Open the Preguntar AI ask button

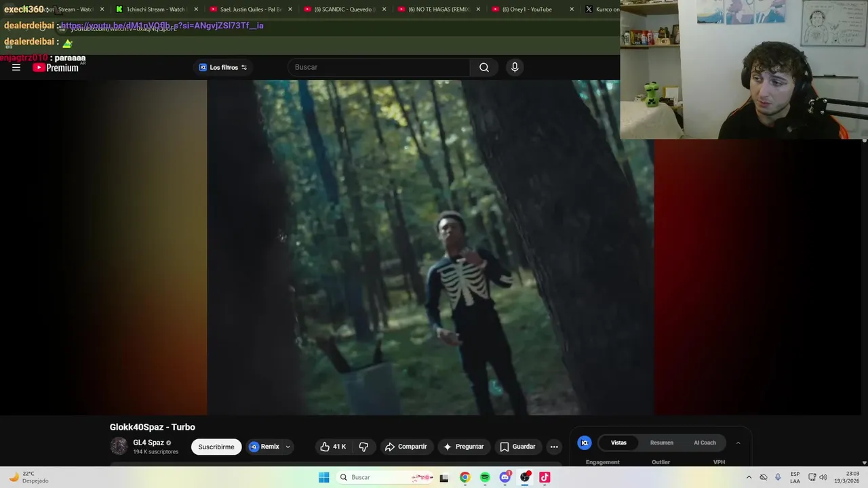(463, 447)
